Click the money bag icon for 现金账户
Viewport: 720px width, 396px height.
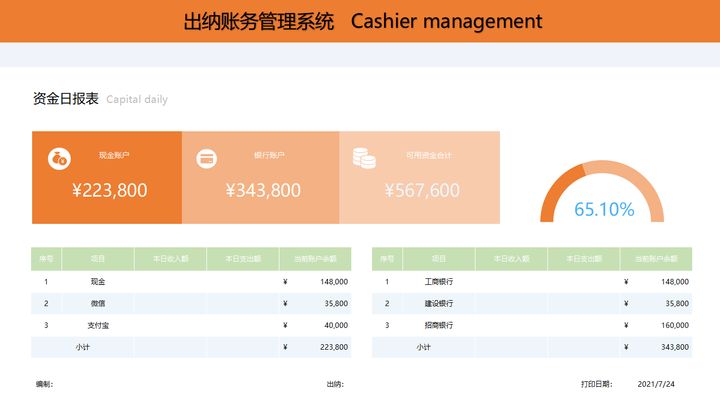point(59,159)
